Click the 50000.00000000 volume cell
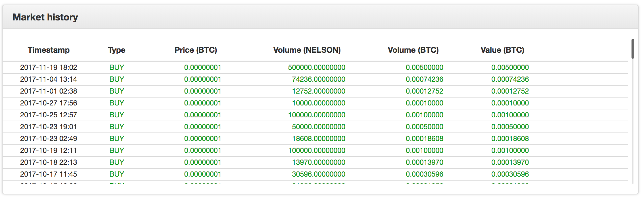Screen dimensions: 644x203 (318, 127)
